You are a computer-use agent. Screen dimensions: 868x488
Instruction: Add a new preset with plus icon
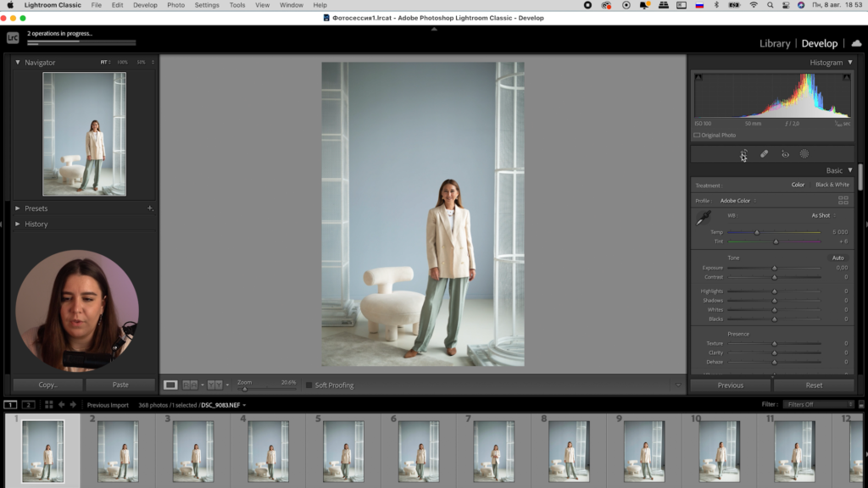click(x=150, y=208)
